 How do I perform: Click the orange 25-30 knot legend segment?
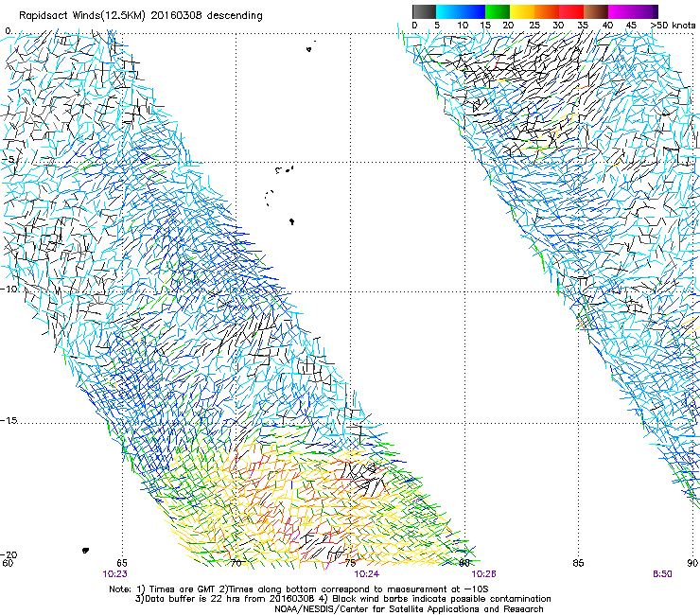point(547,11)
